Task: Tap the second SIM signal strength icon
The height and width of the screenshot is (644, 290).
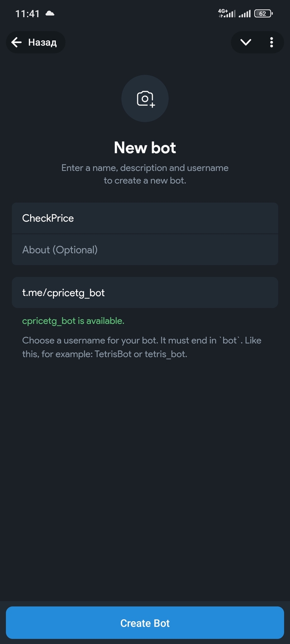Action: [244, 14]
